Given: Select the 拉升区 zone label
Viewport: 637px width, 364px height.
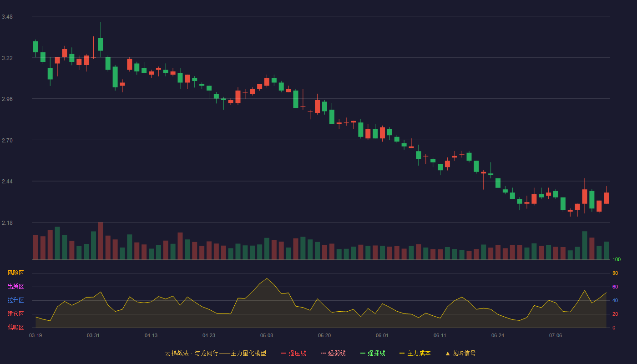Looking at the screenshot, I should [16, 300].
